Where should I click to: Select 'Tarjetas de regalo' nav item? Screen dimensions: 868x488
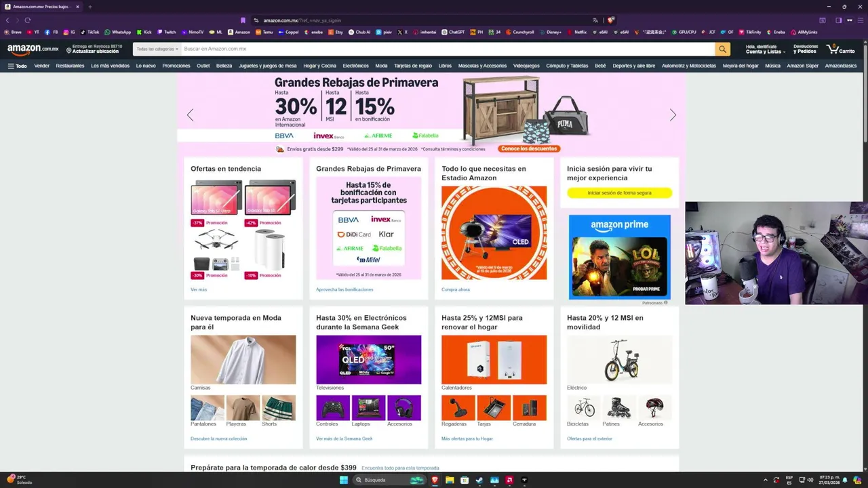(413, 66)
